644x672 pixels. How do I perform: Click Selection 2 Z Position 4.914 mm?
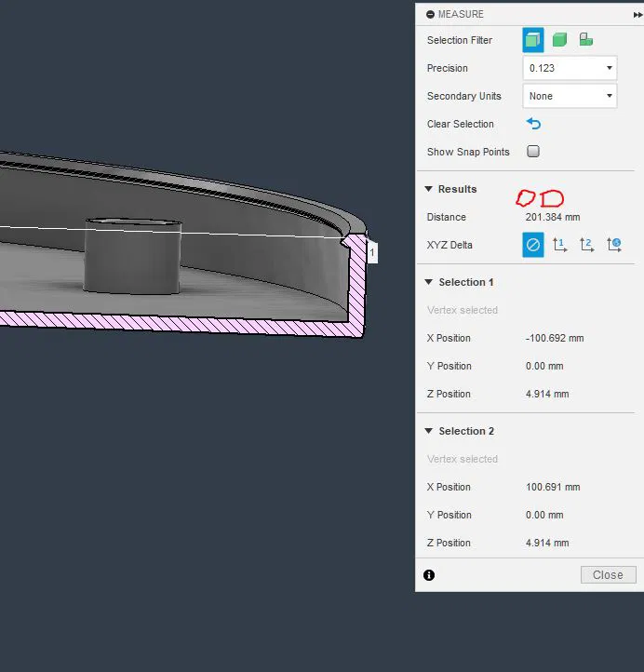pyautogui.click(x=547, y=543)
